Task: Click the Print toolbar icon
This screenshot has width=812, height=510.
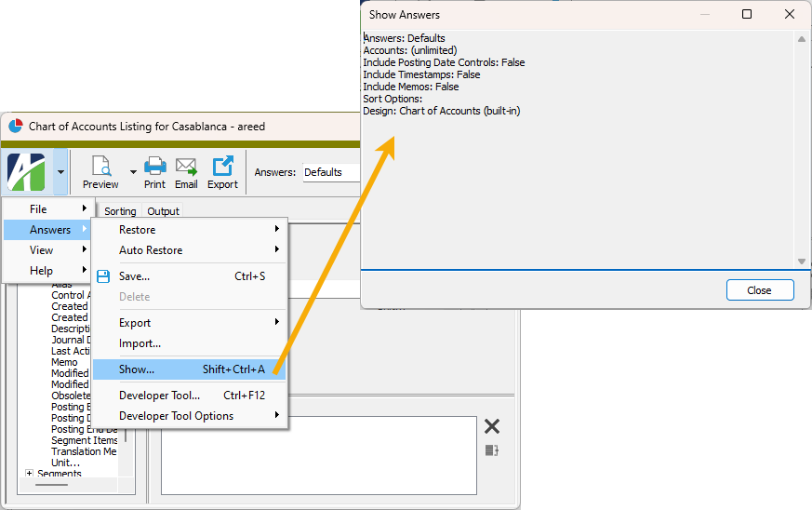Action: click(154, 172)
